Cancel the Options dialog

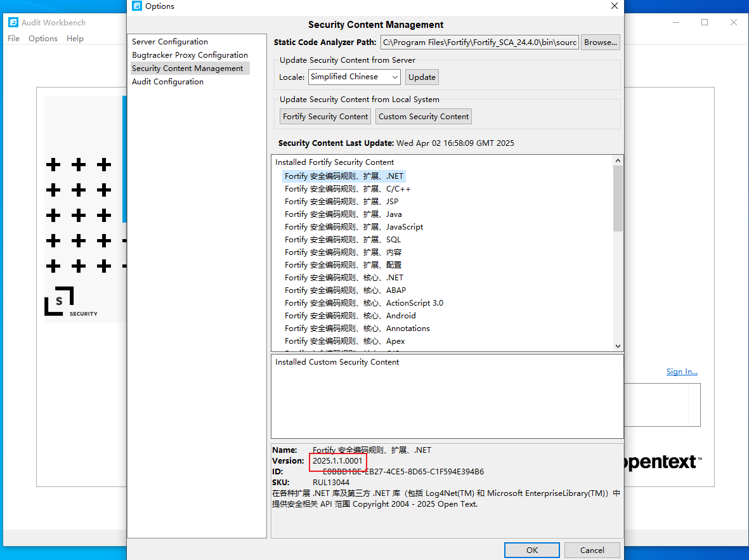coord(592,550)
